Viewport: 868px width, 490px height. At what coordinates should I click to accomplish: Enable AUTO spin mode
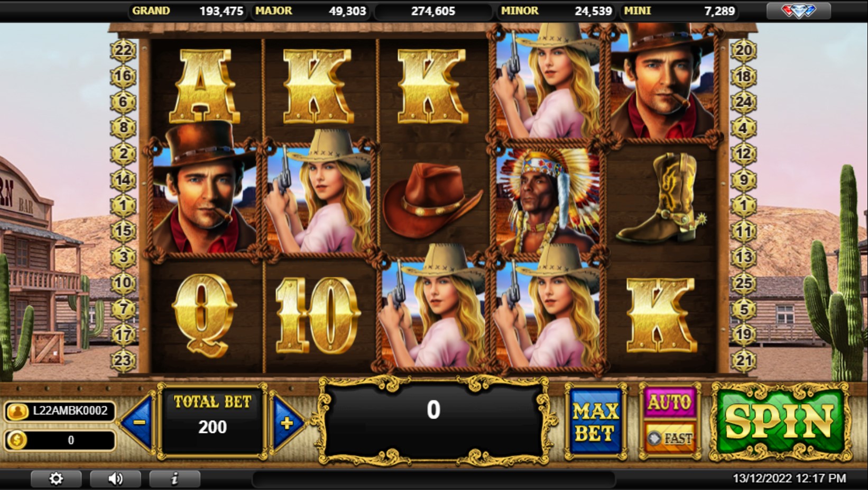pos(670,403)
